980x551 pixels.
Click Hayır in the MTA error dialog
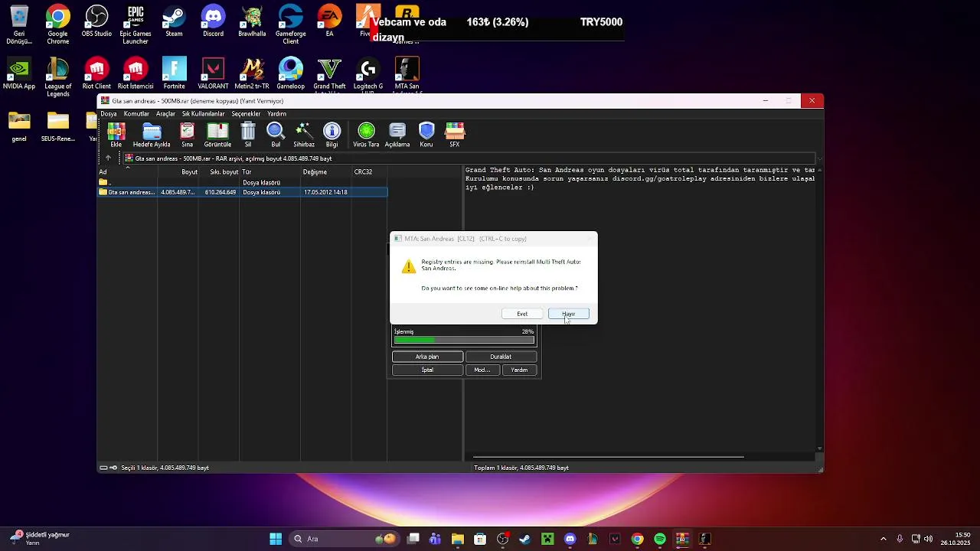(x=568, y=314)
